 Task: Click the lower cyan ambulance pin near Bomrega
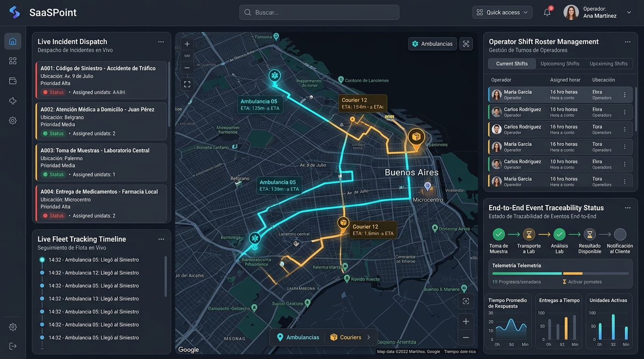(255, 239)
